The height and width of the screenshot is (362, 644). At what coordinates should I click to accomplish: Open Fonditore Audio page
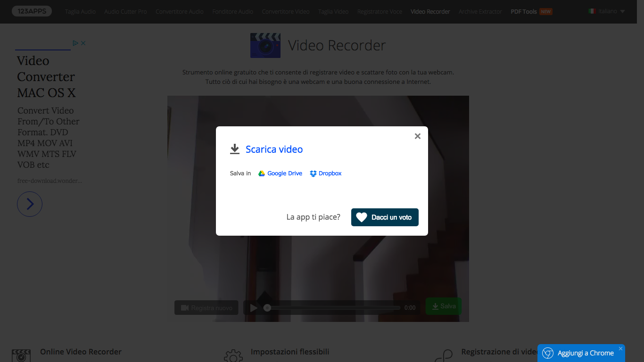coord(233,11)
